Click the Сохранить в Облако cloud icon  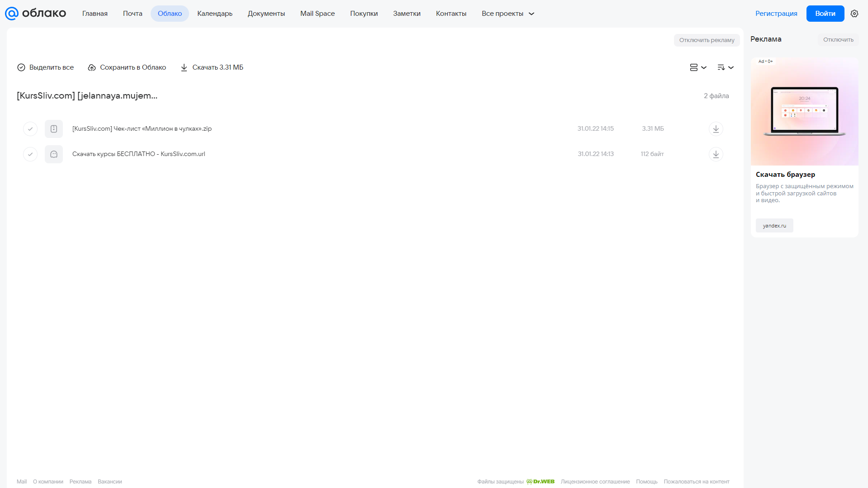(92, 67)
